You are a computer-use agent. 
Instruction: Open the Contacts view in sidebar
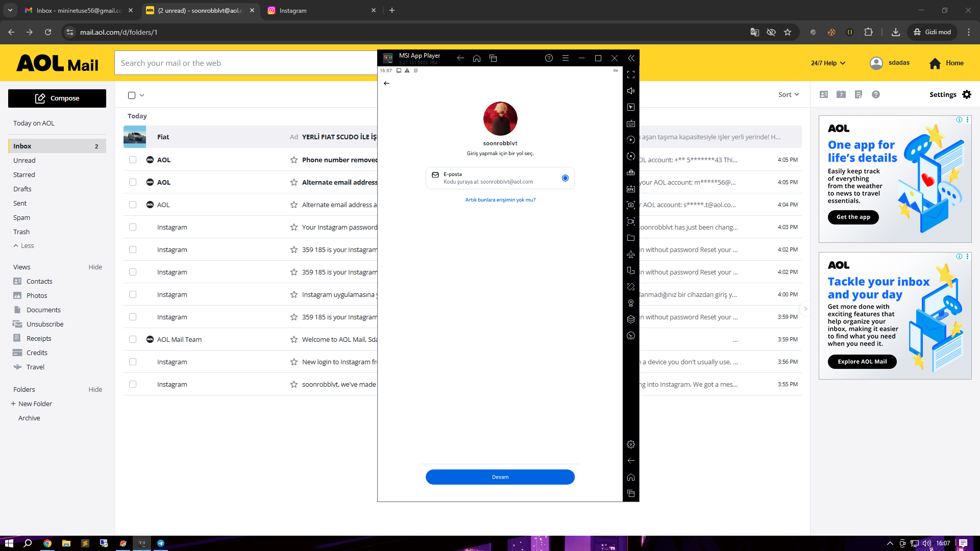(x=39, y=281)
